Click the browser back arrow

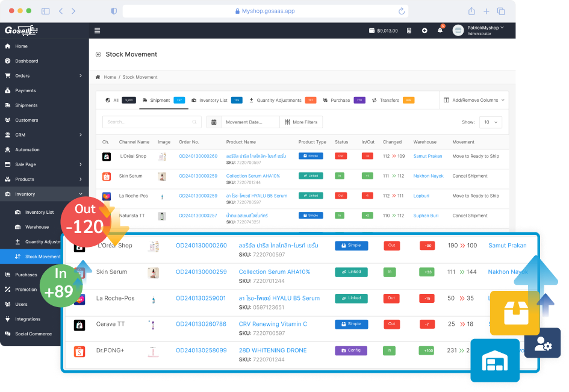click(61, 11)
